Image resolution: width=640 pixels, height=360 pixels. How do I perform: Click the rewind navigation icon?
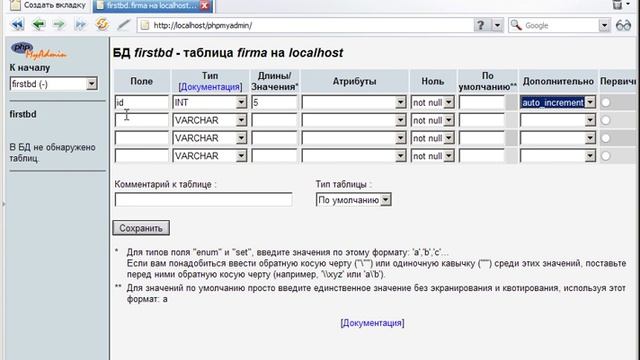[18, 25]
